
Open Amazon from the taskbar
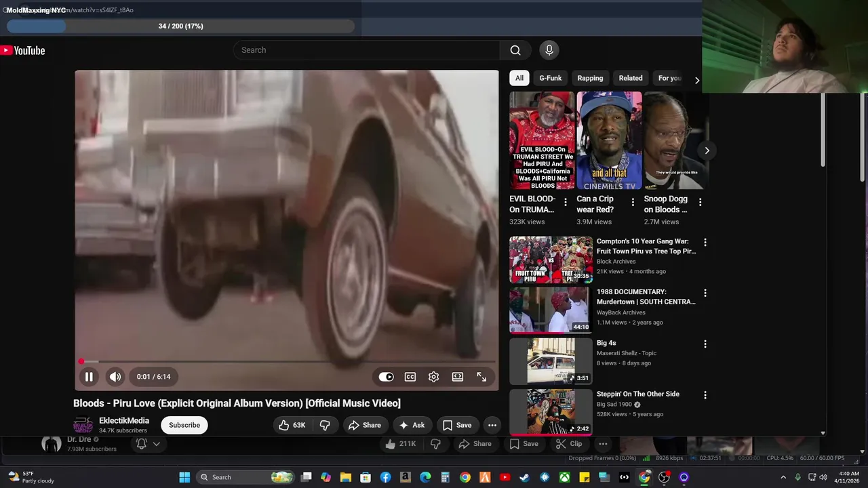click(405, 477)
